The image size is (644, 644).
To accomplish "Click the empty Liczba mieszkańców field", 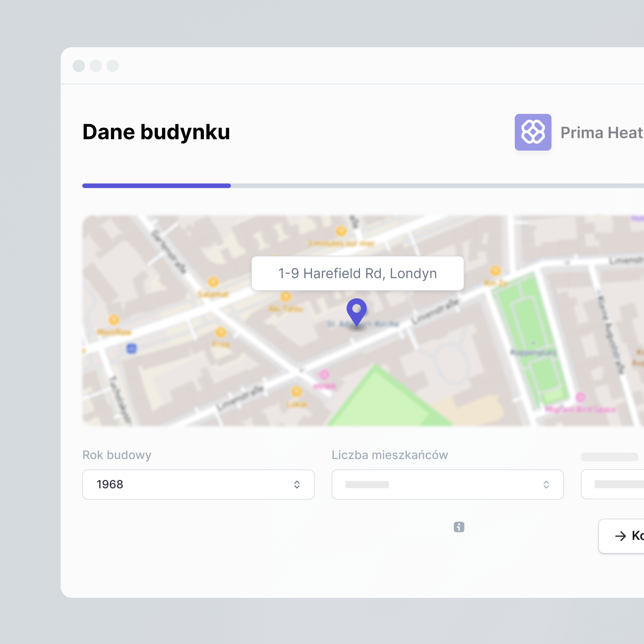I will click(448, 484).
